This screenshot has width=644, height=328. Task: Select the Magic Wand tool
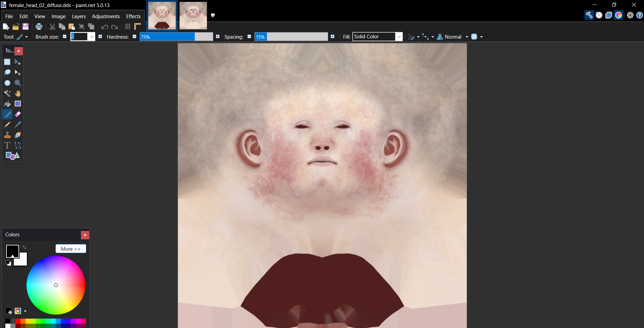tap(7, 93)
